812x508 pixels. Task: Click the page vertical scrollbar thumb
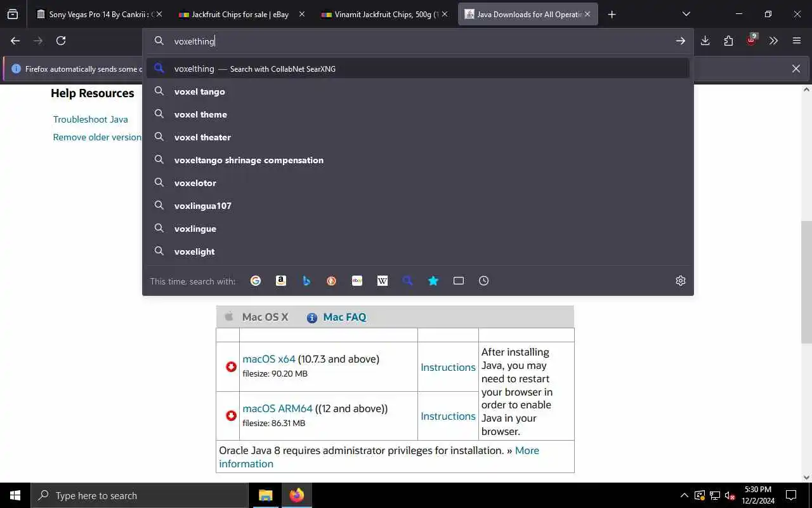tap(806, 283)
